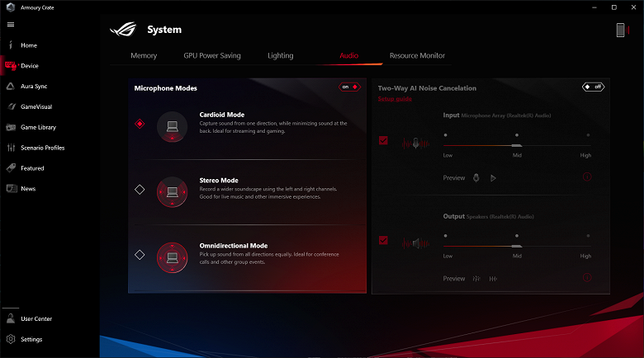Image resolution: width=644 pixels, height=358 pixels.
Task: Set Output slider to Low point
Action: pos(446,236)
